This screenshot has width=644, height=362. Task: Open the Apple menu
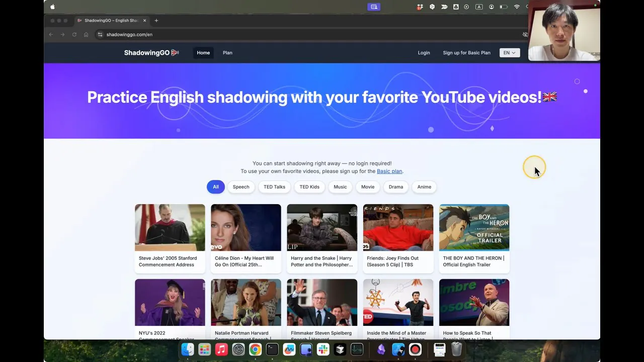(53, 7)
